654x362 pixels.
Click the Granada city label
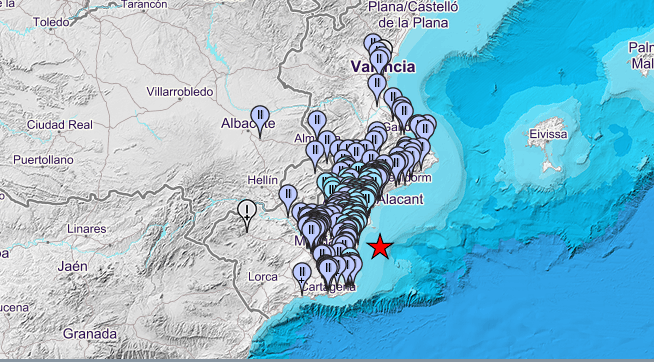point(90,334)
